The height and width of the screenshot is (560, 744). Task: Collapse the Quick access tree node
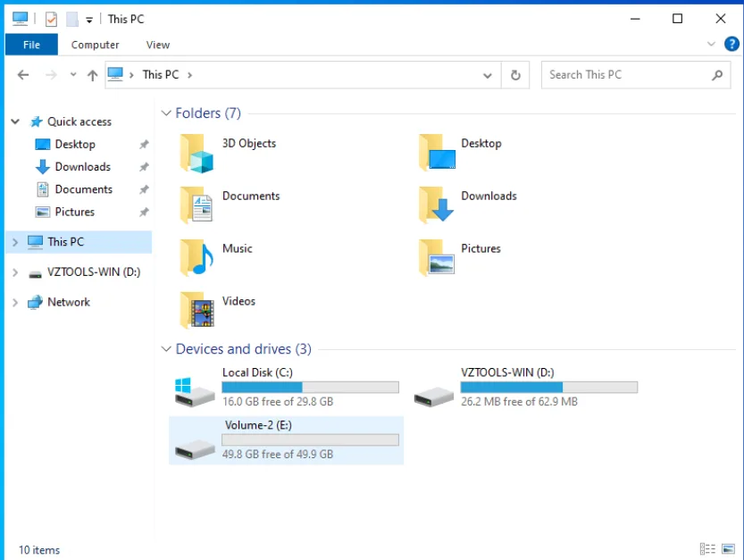tap(15, 121)
